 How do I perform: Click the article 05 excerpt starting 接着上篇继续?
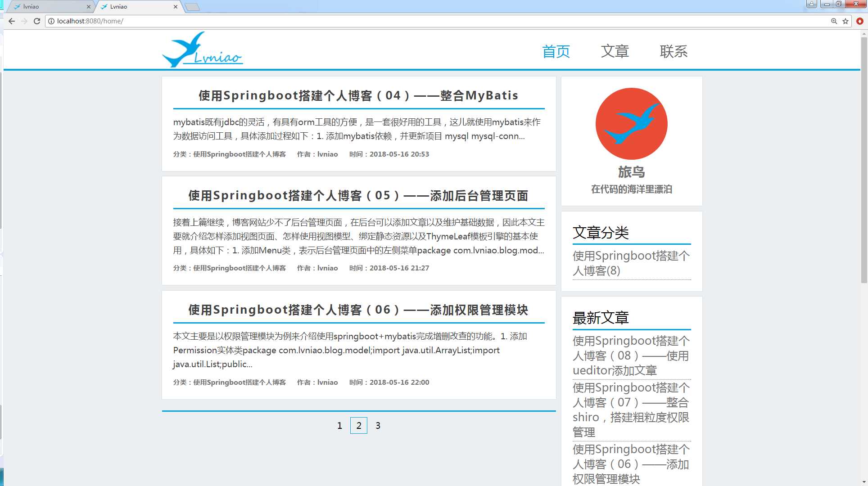[358, 236]
